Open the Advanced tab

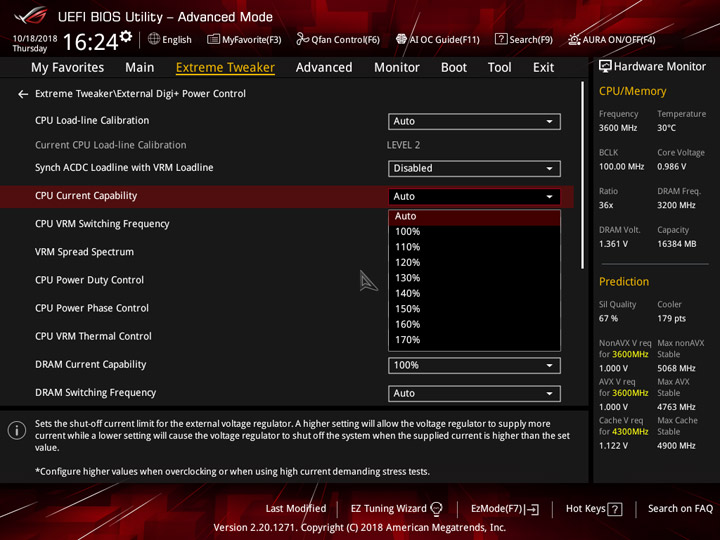(324, 68)
